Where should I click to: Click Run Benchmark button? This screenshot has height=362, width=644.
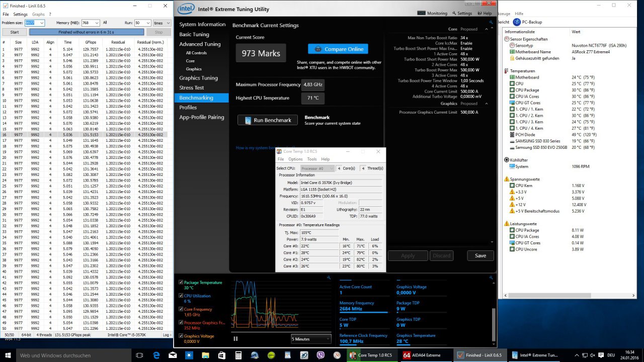(x=267, y=120)
